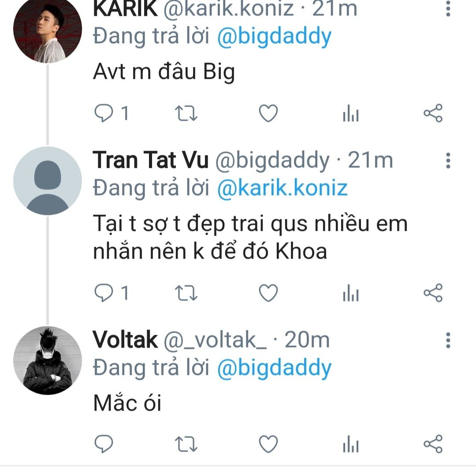Reply to Voltak's tweet 'Mắc ói'
The image size is (476, 467).
pos(104,443)
